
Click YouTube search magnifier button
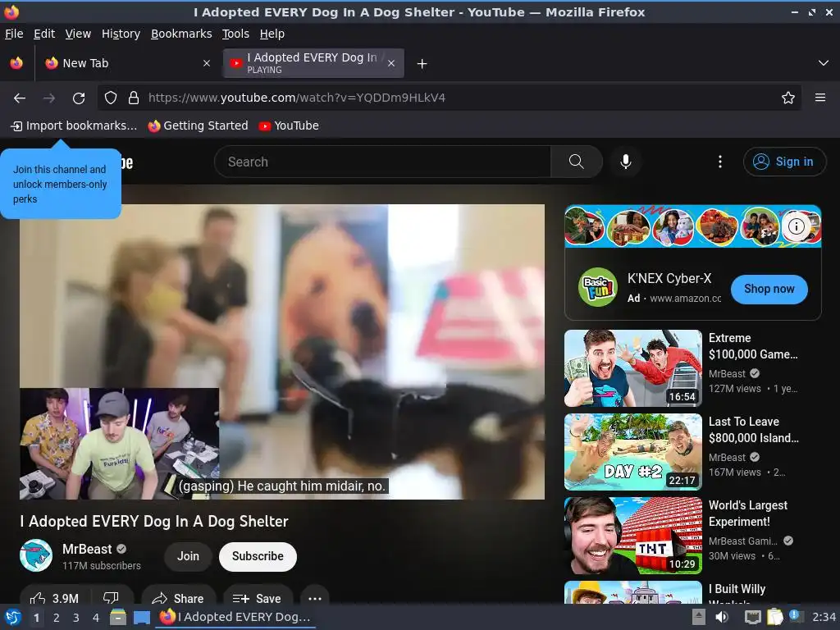pyautogui.click(x=577, y=162)
